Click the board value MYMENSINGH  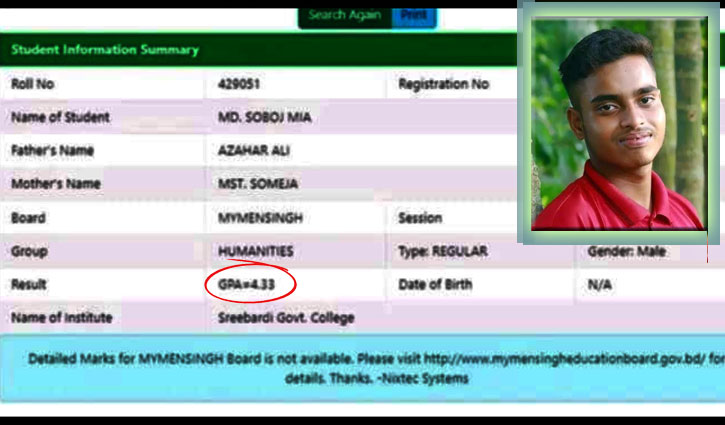coord(260,218)
